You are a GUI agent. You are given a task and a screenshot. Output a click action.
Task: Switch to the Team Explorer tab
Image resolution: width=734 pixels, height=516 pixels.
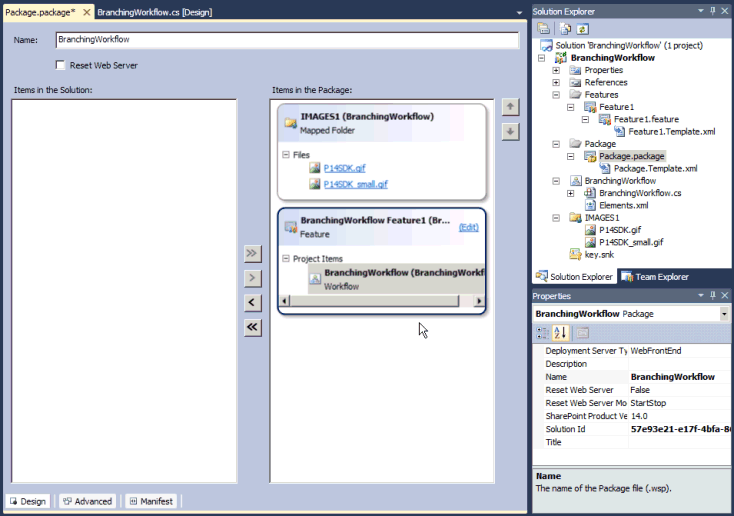tap(654, 276)
